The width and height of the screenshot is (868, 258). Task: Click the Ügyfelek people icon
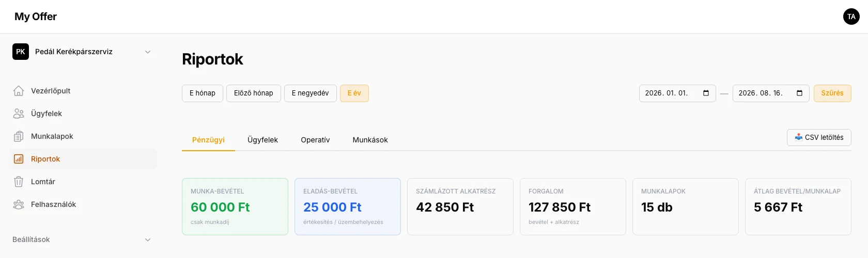pyautogui.click(x=19, y=114)
